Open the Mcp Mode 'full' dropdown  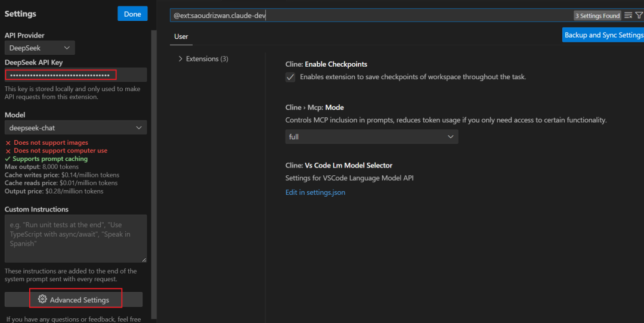click(x=371, y=136)
